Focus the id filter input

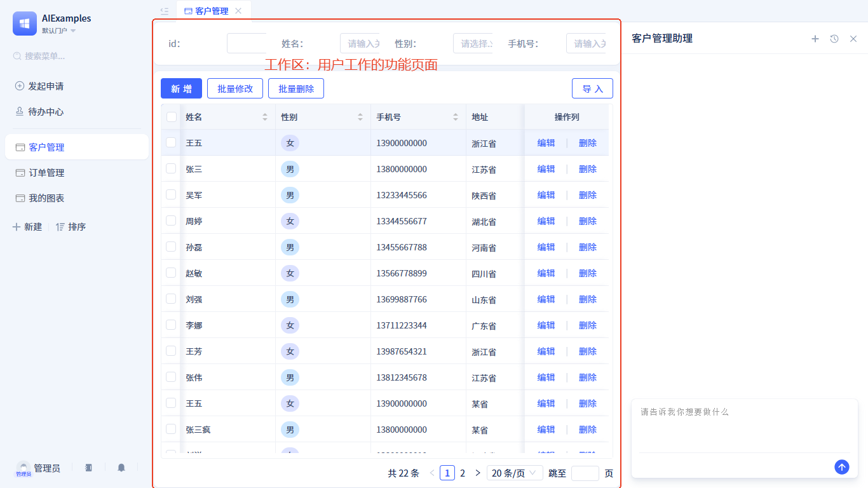pos(247,43)
